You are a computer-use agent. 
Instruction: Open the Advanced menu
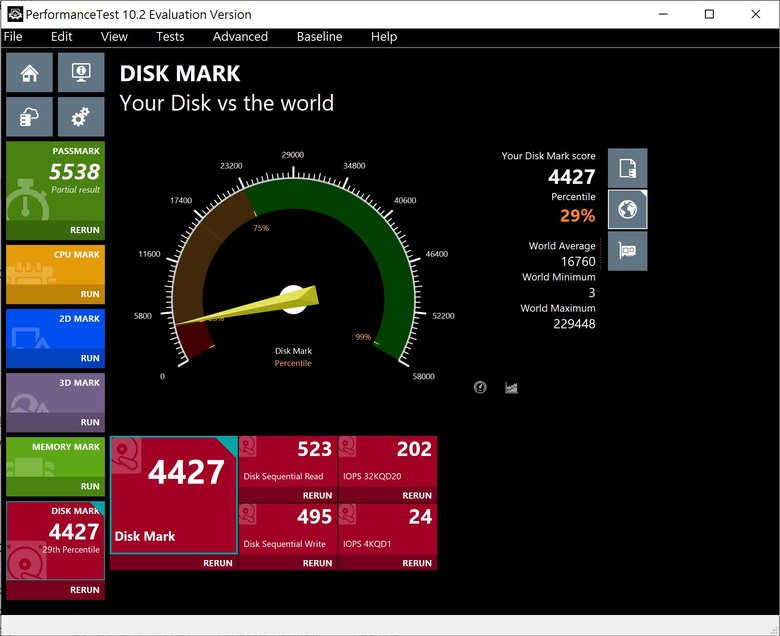[x=240, y=37]
